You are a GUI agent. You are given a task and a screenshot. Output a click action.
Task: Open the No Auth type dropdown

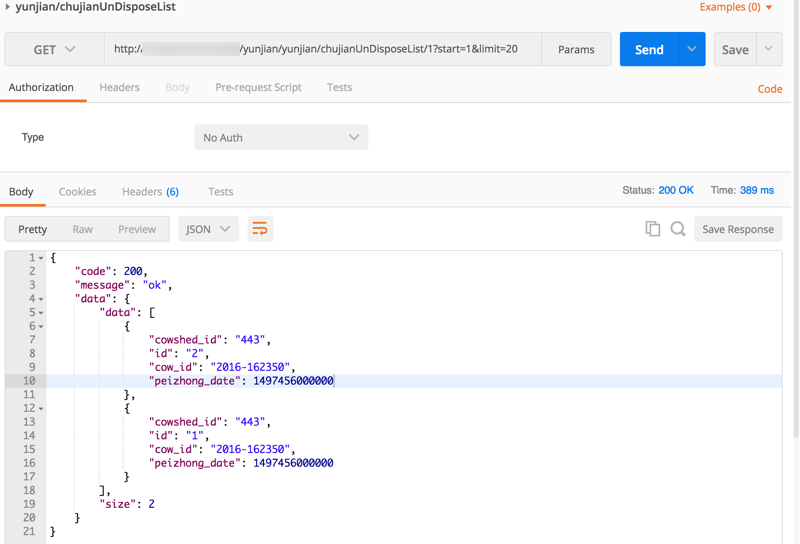click(x=281, y=138)
